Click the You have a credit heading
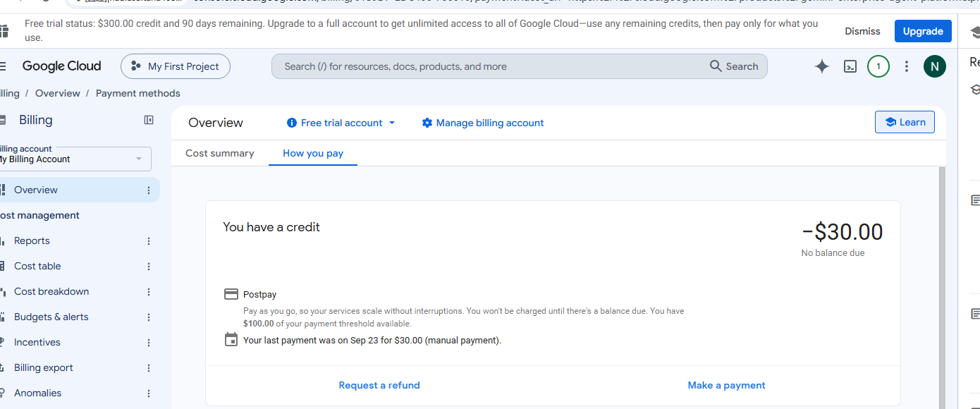The width and height of the screenshot is (980, 409). 271,227
